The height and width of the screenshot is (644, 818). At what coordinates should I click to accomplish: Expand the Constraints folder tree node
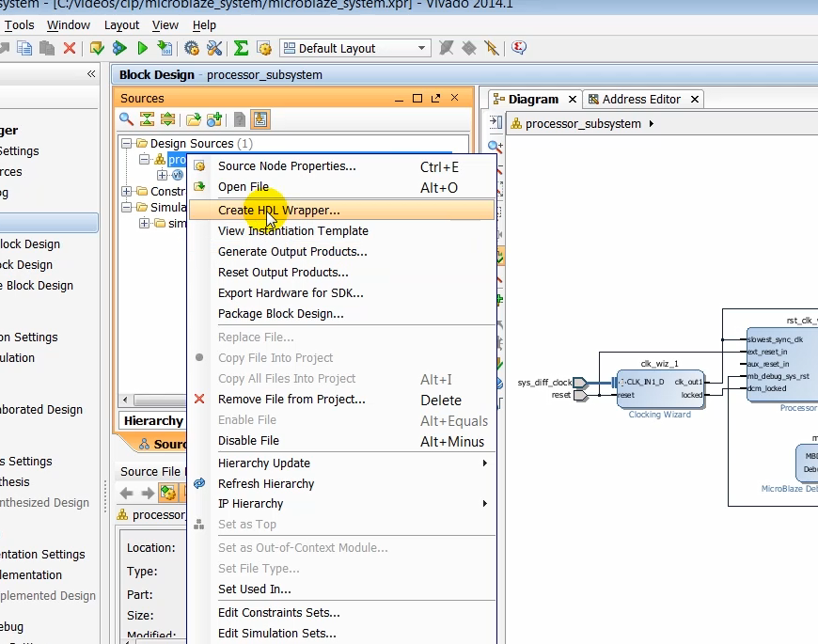pyautogui.click(x=128, y=191)
